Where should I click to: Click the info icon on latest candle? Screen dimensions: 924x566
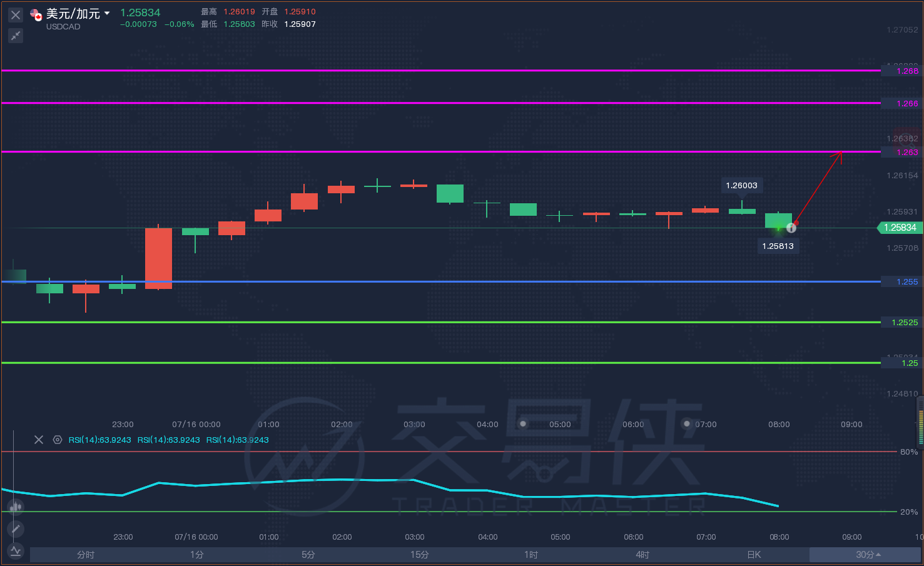tap(791, 228)
